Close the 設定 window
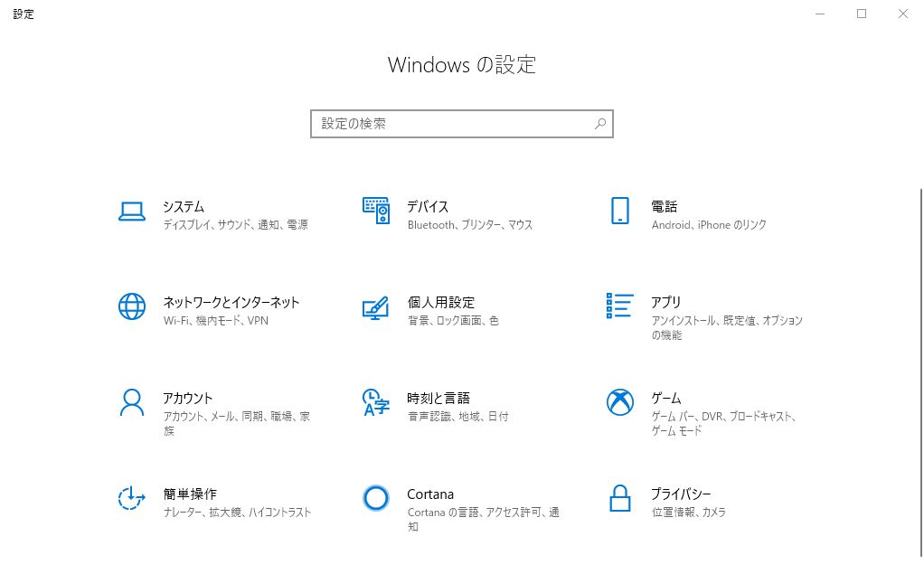924x574 pixels. pyautogui.click(x=903, y=14)
